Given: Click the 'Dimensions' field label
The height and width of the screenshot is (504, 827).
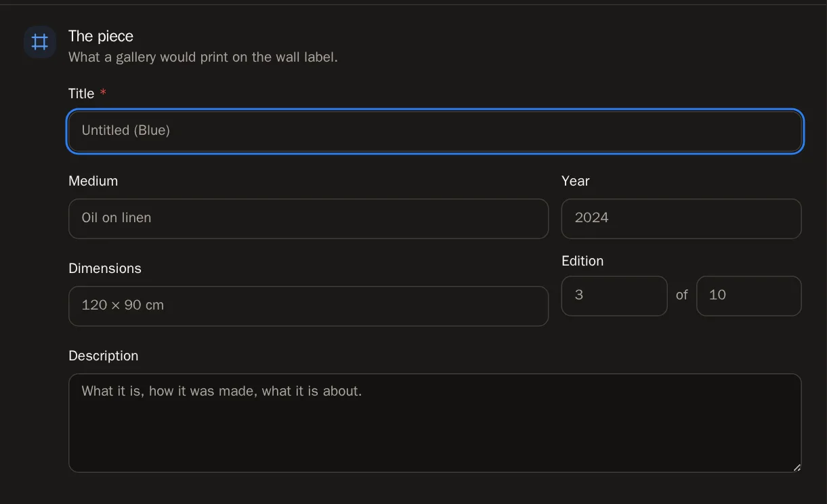Looking at the screenshot, I should [x=105, y=268].
